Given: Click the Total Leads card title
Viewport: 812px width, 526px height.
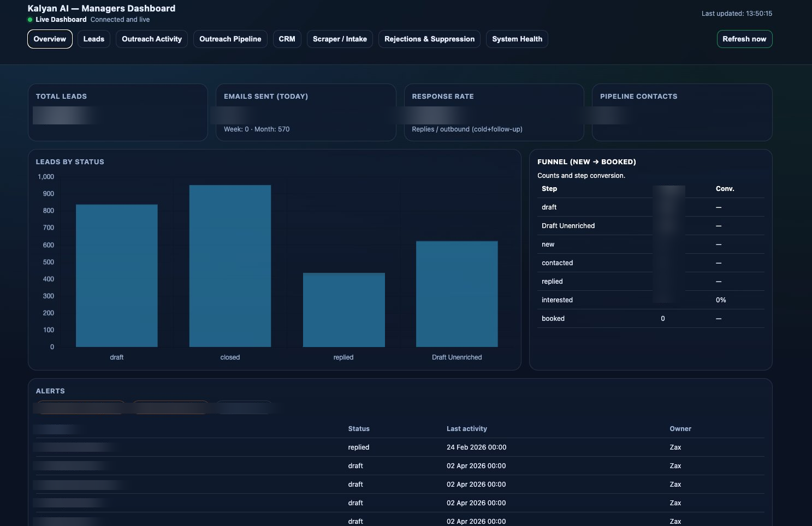Looking at the screenshot, I should [61, 97].
